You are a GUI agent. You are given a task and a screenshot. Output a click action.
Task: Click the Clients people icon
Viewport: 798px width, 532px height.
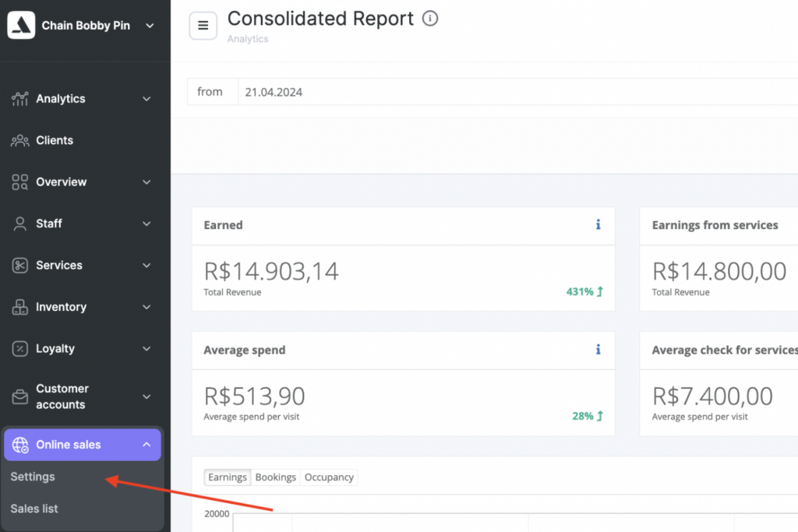(20, 141)
